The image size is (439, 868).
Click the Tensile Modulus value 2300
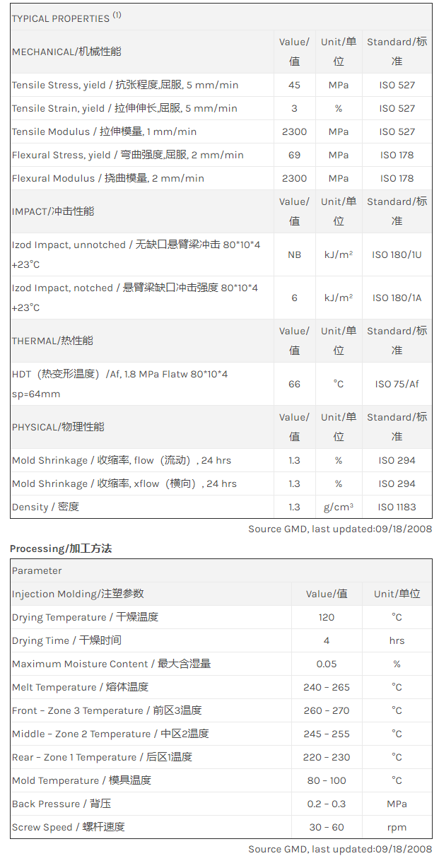point(294,131)
